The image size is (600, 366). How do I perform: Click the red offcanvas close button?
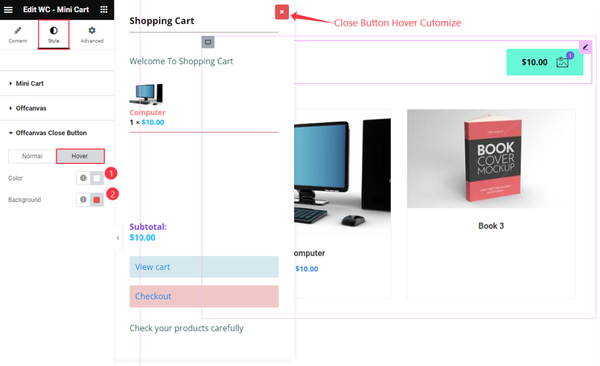[282, 12]
